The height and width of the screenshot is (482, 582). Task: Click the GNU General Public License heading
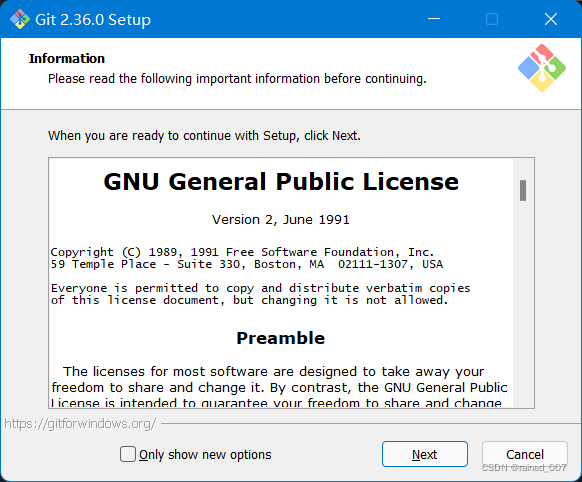point(281,182)
